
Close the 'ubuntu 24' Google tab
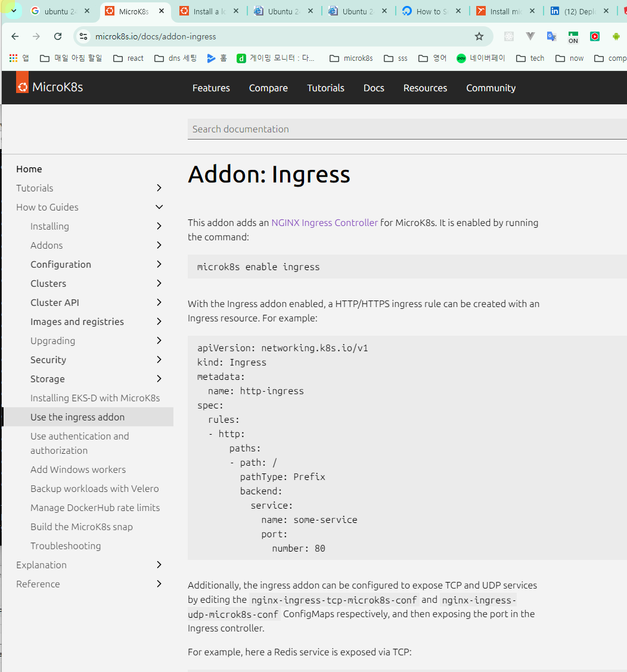[x=87, y=11]
